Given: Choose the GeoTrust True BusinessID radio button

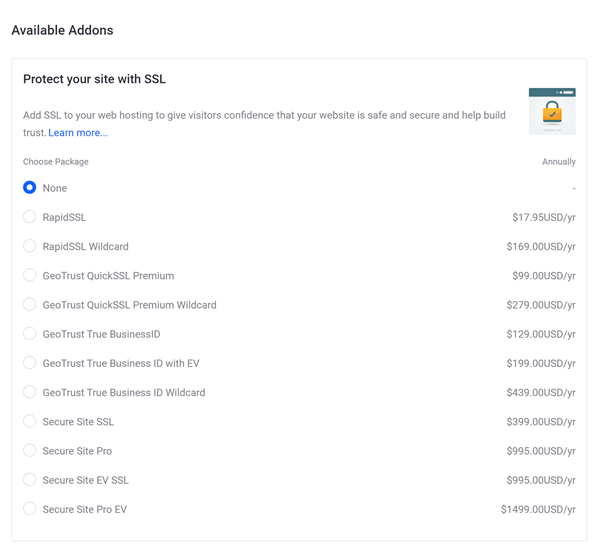Looking at the screenshot, I should coord(30,333).
